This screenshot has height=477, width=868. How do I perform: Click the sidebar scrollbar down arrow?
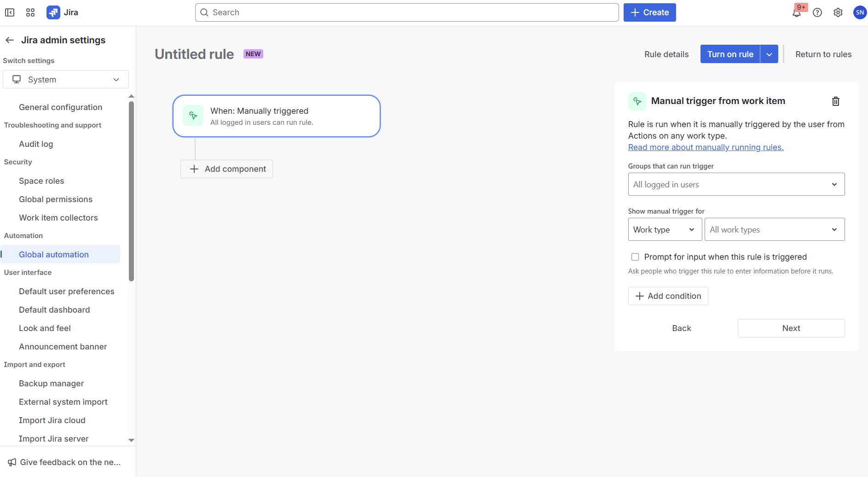coord(131,440)
